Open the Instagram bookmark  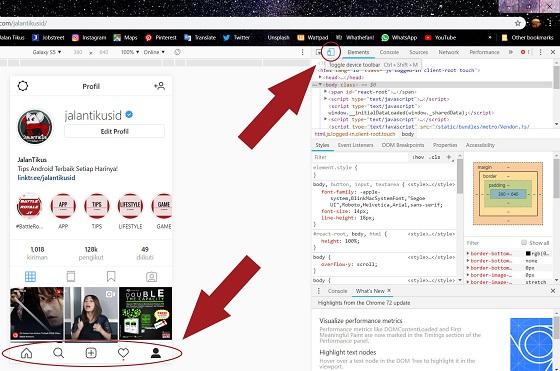tap(89, 37)
